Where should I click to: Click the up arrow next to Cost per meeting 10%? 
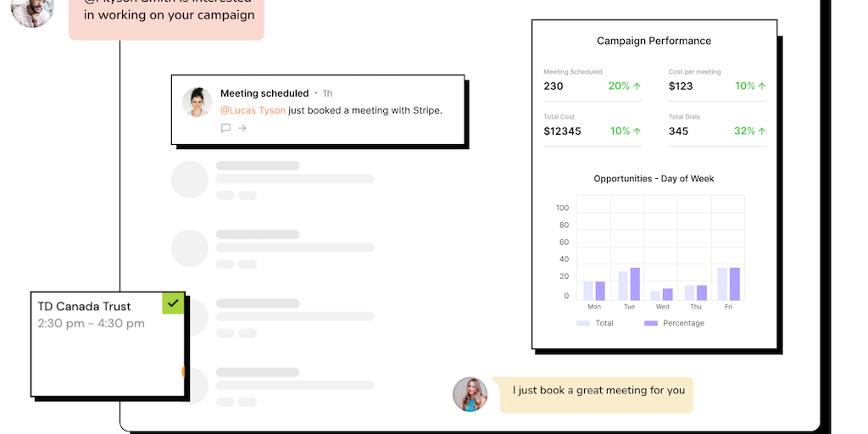tap(762, 86)
